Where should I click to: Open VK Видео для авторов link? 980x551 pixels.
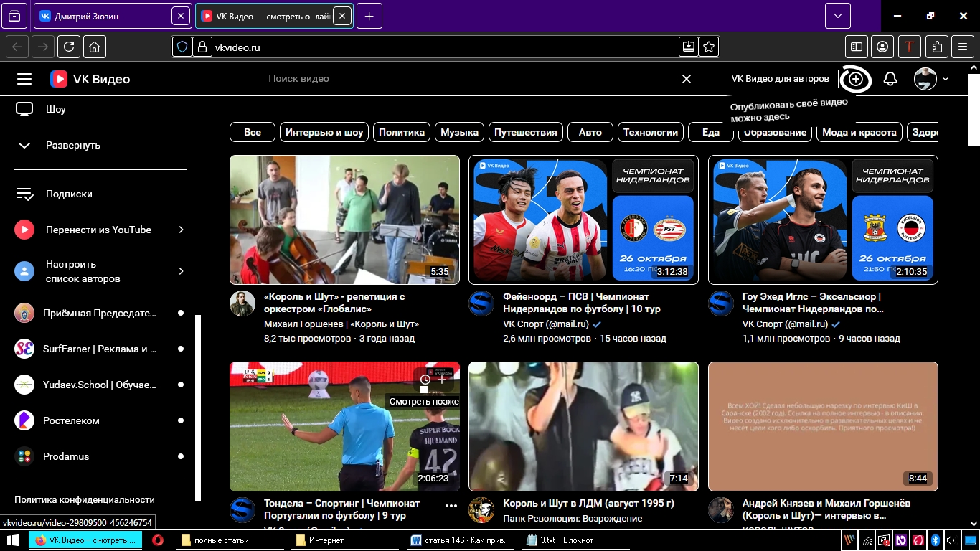tap(780, 79)
